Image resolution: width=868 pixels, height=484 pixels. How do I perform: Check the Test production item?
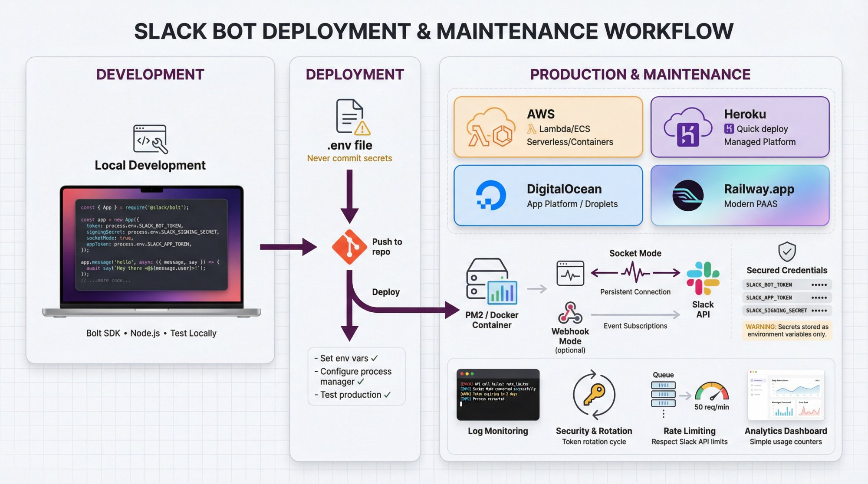pyautogui.click(x=350, y=395)
